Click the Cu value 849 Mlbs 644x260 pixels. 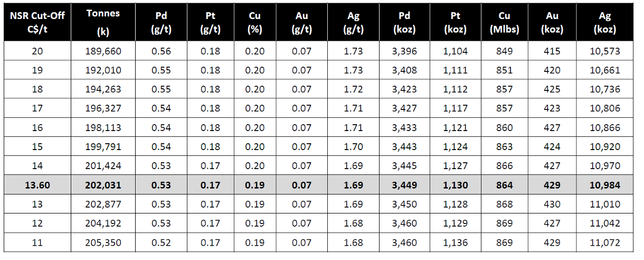point(504,51)
